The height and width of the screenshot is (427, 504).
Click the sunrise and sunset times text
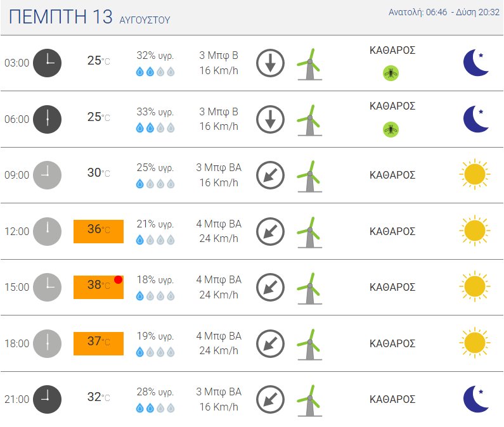tap(444, 12)
